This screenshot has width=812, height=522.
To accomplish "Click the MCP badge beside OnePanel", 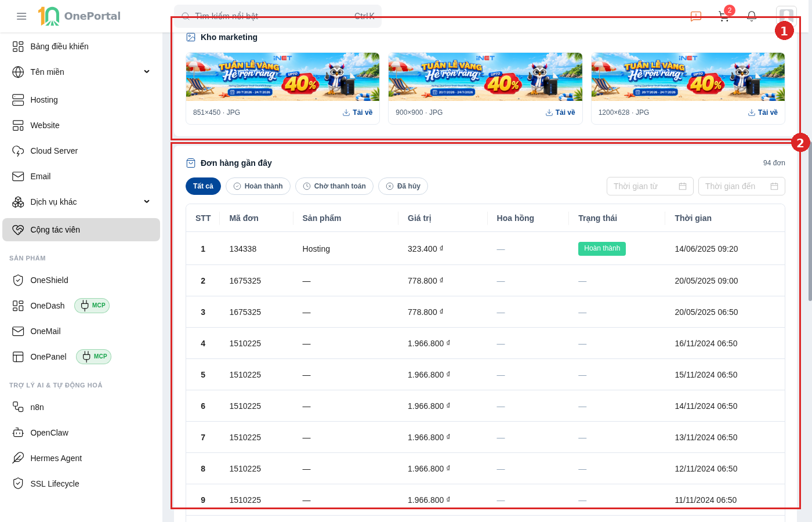I will point(93,357).
